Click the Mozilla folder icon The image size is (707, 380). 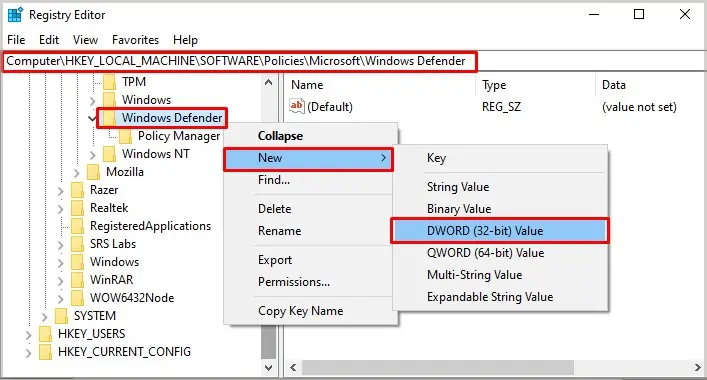93,172
